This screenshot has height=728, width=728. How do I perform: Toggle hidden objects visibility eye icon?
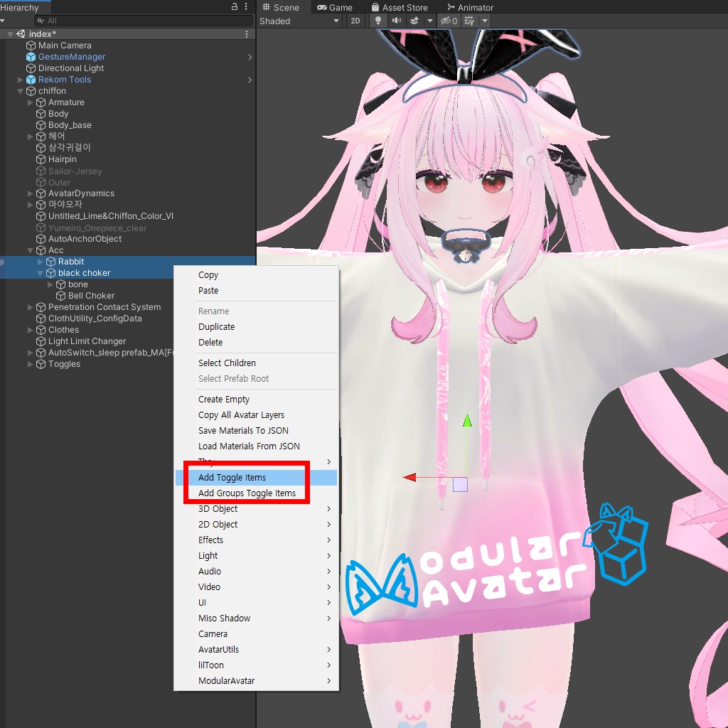pyautogui.click(x=449, y=21)
